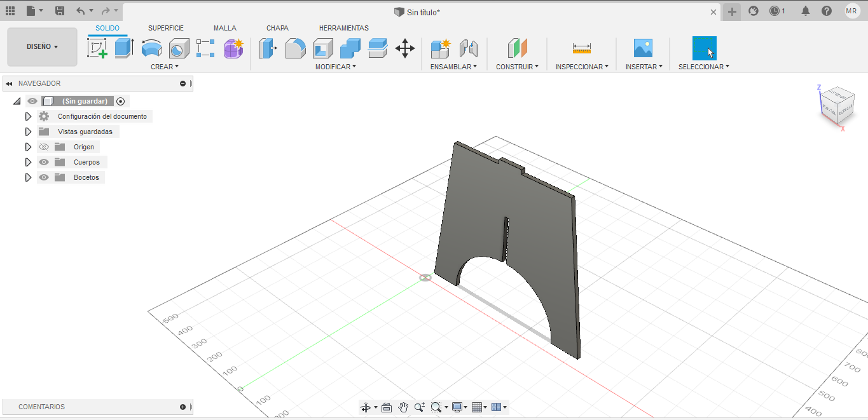Switch to the SUPERFICIE tab
The image size is (868, 420).
pyautogui.click(x=166, y=28)
